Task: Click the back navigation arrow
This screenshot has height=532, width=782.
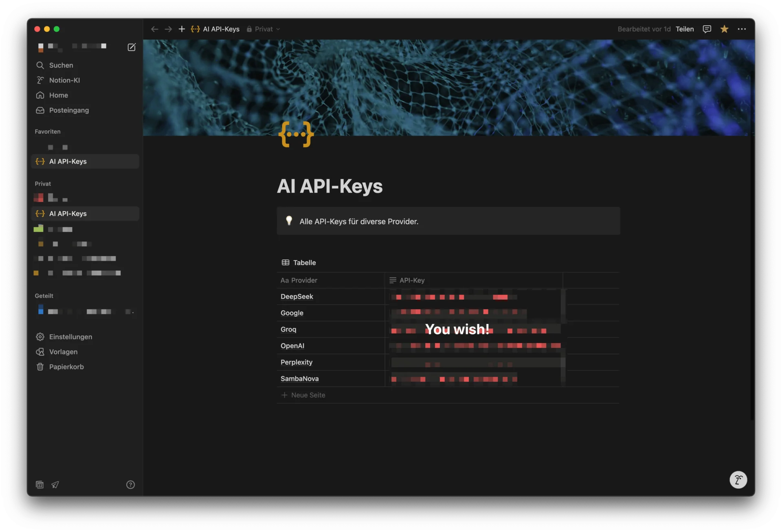Action: click(x=154, y=29)
